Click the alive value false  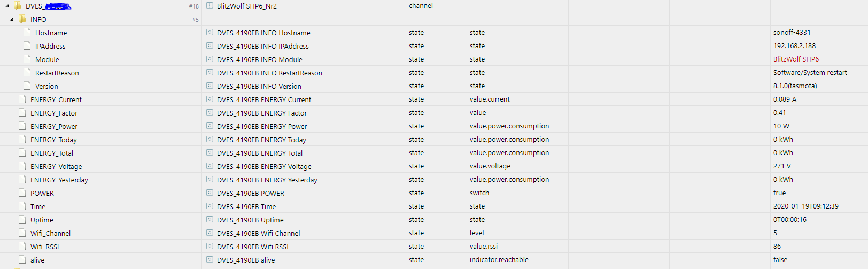coord(780,260)
